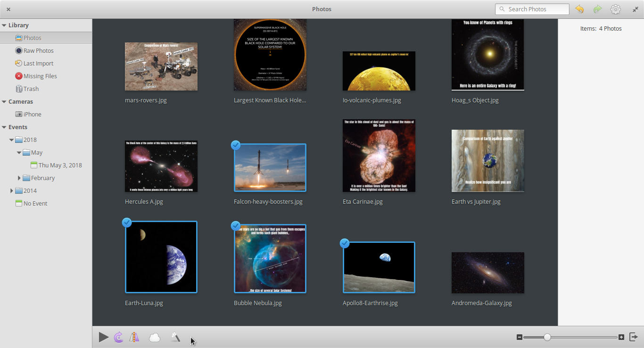Click the undo arrow in header

click(x=579, y=9)
